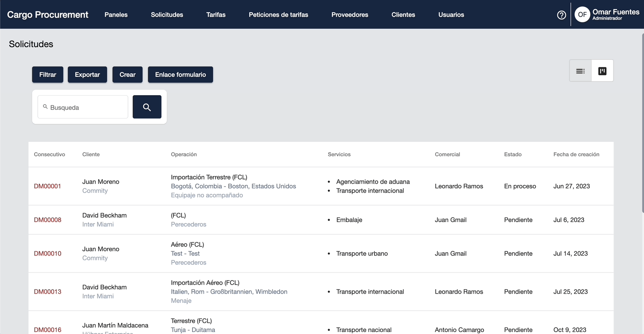Screen dimensions: 644x334
Task: Go to the Tarifas section
Action: coord(216,14)
